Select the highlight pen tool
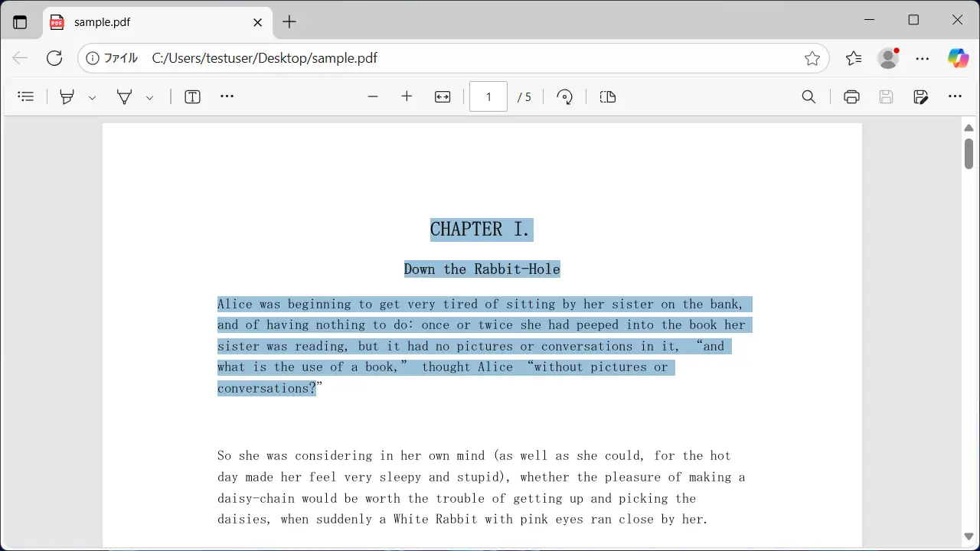Image resolution: width=980 pixels, height=551 pixels. [x=67, y=96]
